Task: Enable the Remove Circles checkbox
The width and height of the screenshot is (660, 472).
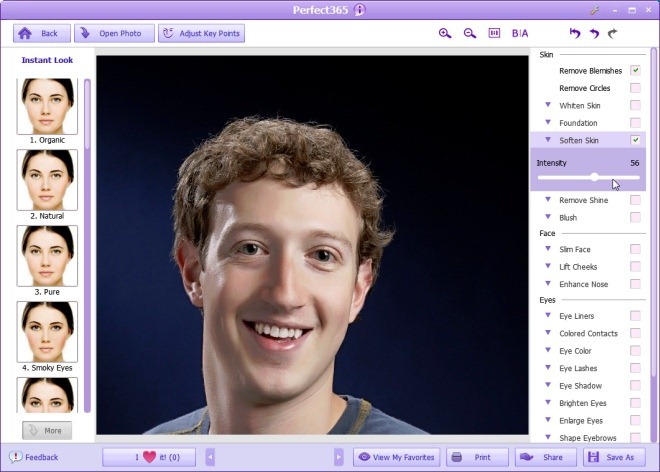Action: pyautogui.click(x=635, y=88)
